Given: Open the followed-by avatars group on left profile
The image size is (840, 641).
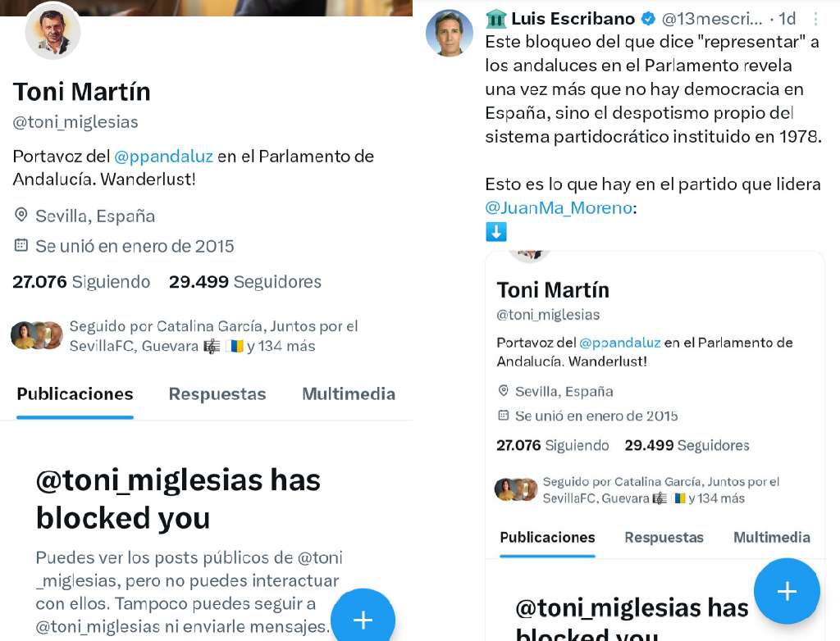Looking at the screenshot, I should point(37,336).
